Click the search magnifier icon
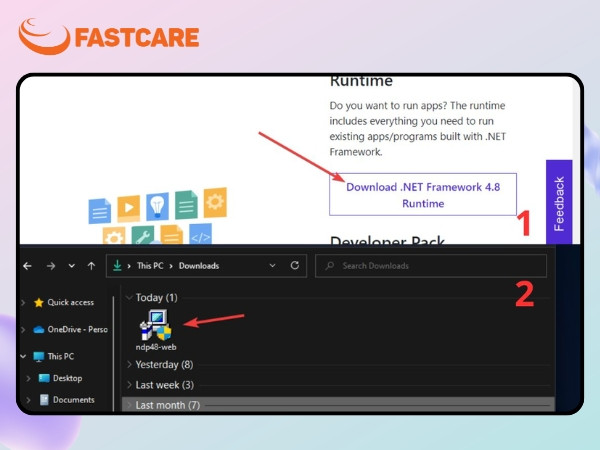 coord(330,265)
